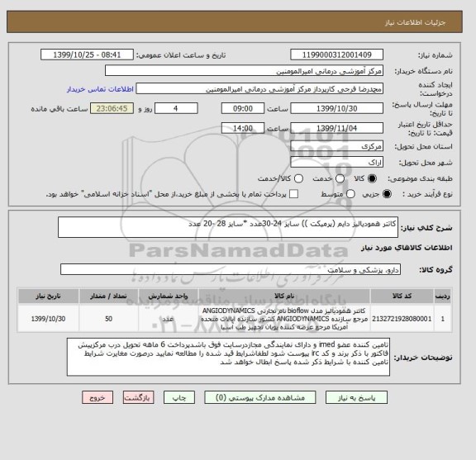Click the request creator field محمدرضا فرجی

click(259, 89)
